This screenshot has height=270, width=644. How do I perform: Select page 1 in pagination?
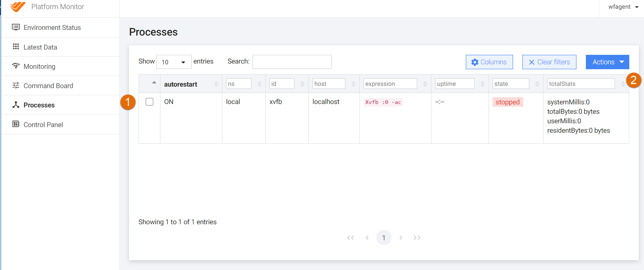click(384, 237)
